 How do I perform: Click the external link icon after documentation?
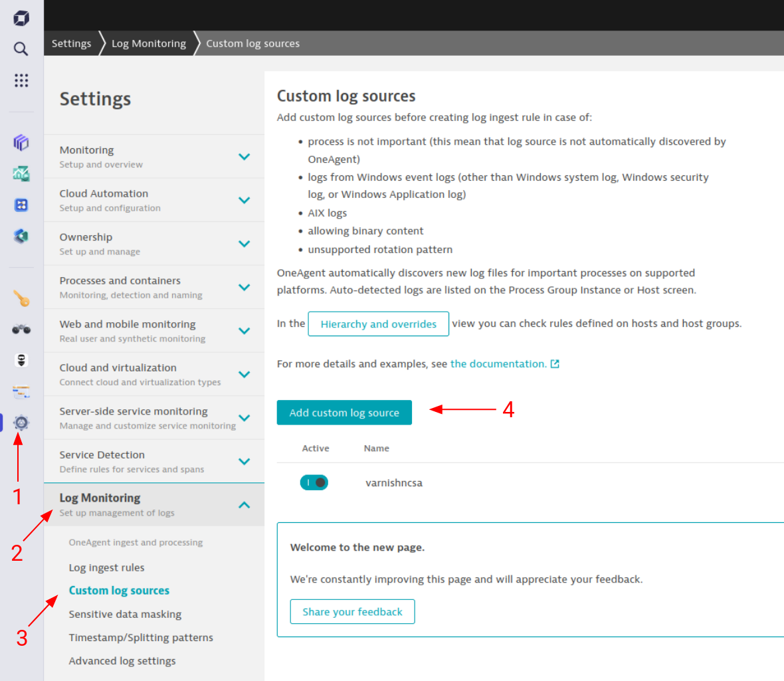point(555,364)
